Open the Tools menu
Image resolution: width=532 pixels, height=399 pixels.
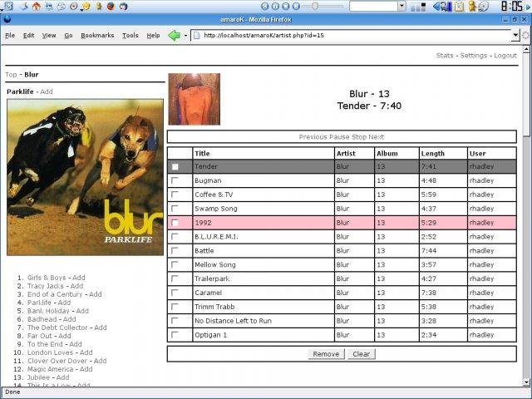(131, 35)
